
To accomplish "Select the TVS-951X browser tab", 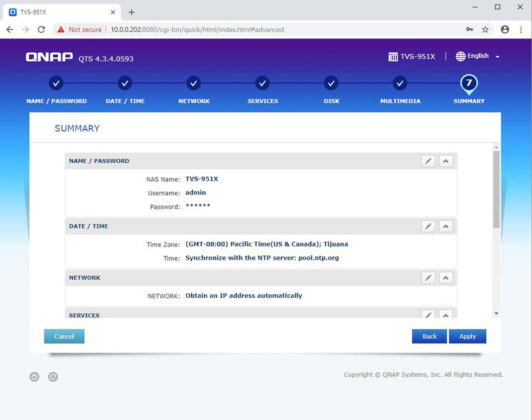I will point(61,12).
